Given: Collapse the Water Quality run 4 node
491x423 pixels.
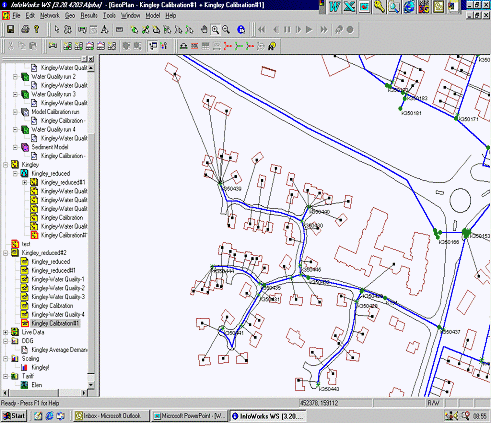Looking at the screenshot, I should tap(15, 130).
